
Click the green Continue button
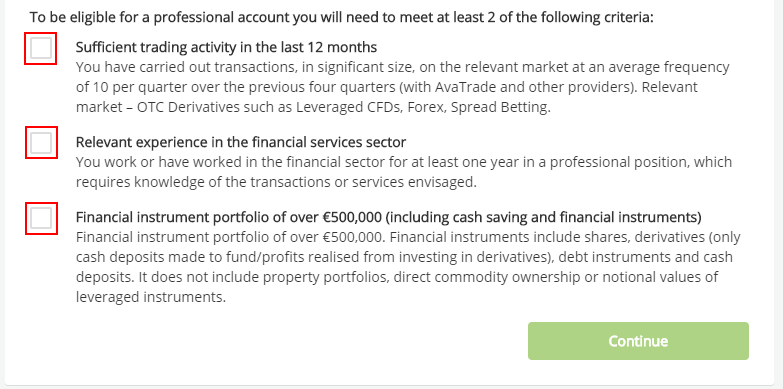coord(638,341)
